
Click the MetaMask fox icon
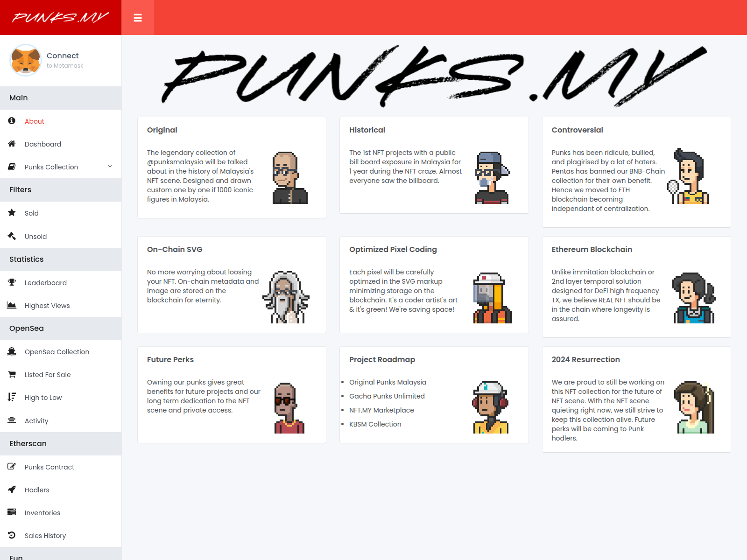pyautogui.click(x=26, y=60)
